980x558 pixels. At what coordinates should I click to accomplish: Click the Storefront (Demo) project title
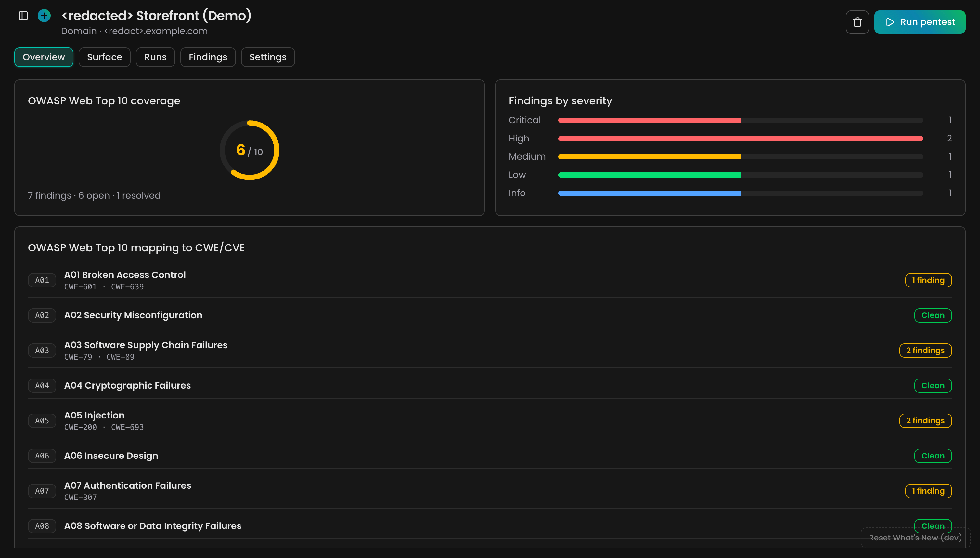(x=156, y=16)
